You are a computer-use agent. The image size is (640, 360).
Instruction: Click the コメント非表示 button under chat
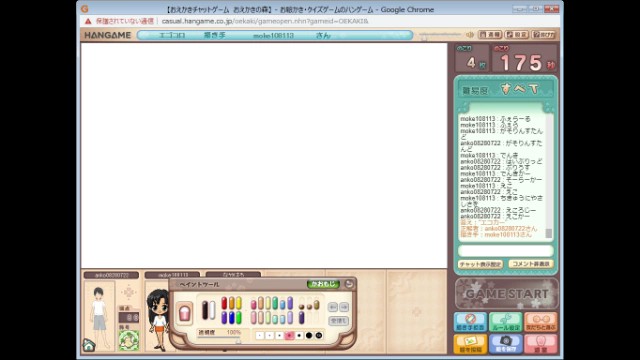(531, 264)
